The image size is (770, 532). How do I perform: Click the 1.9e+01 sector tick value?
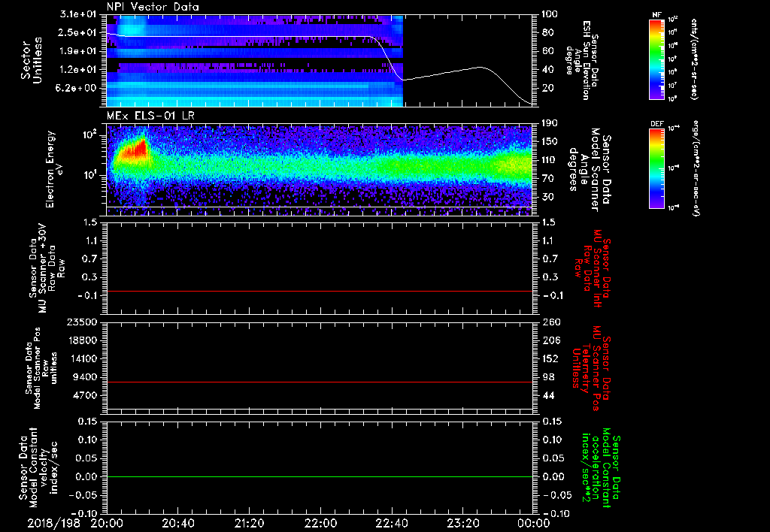click(79, 51)
